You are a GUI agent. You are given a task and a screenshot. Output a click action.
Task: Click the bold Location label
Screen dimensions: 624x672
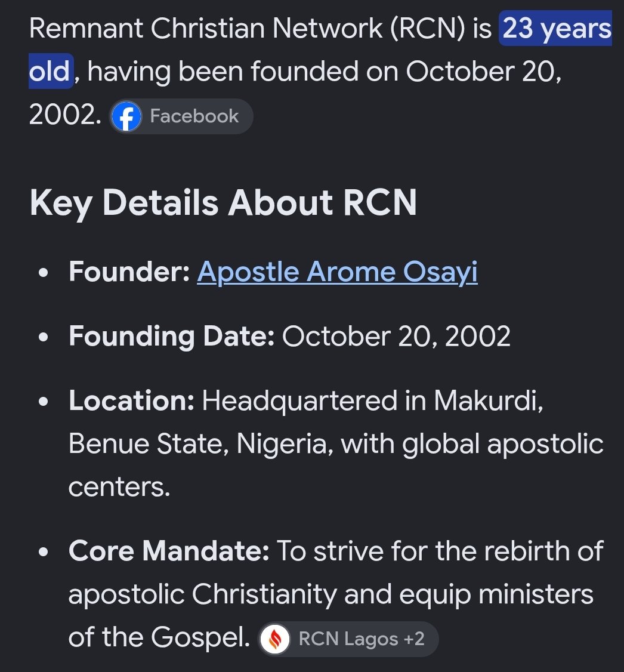pos(132,400)
